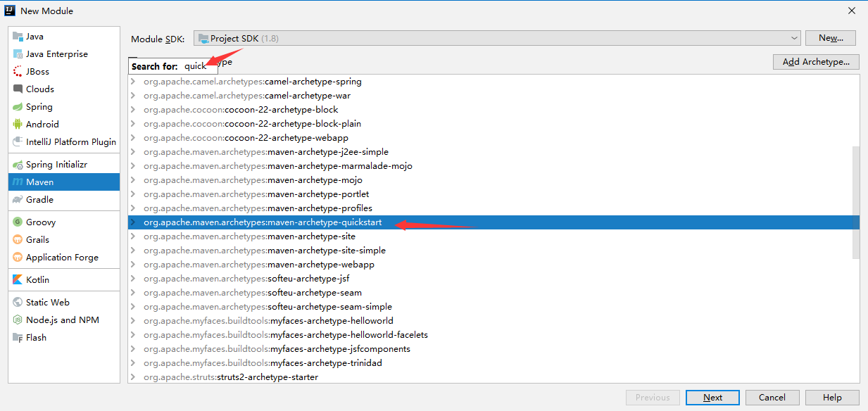The image size is (868, 411).
Task: Click the Spring Initializr icon
Action: [18, 165]
